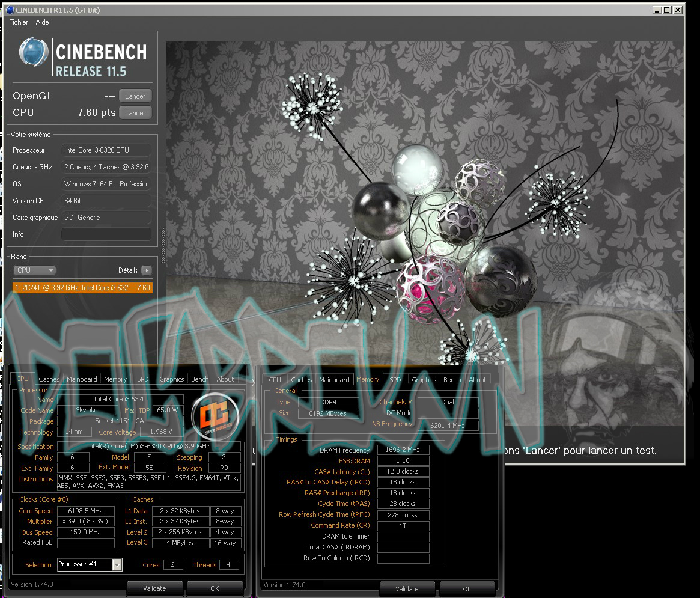Screen dimensions: 700x598
Task: Click the Multiplier value x 39.0
Action: pos(85,521)
